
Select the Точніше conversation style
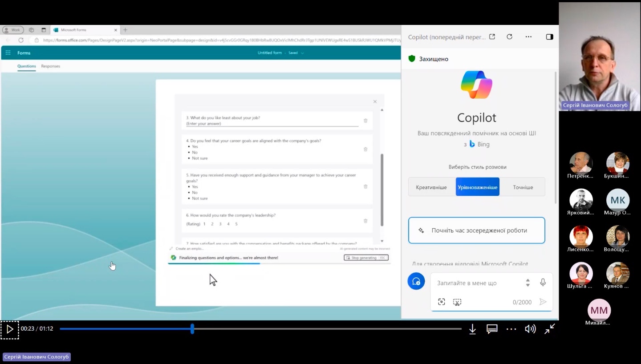[523, 187]
